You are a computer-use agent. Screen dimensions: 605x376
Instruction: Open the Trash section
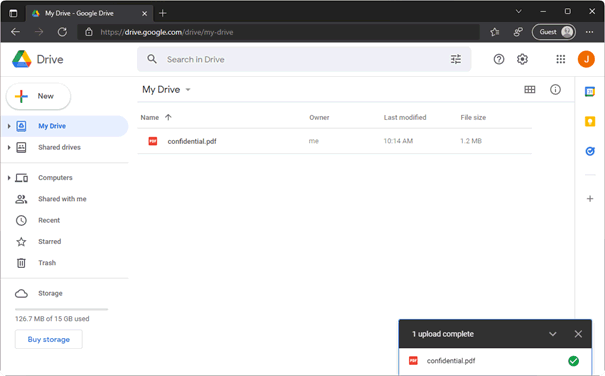pos(47,263)
